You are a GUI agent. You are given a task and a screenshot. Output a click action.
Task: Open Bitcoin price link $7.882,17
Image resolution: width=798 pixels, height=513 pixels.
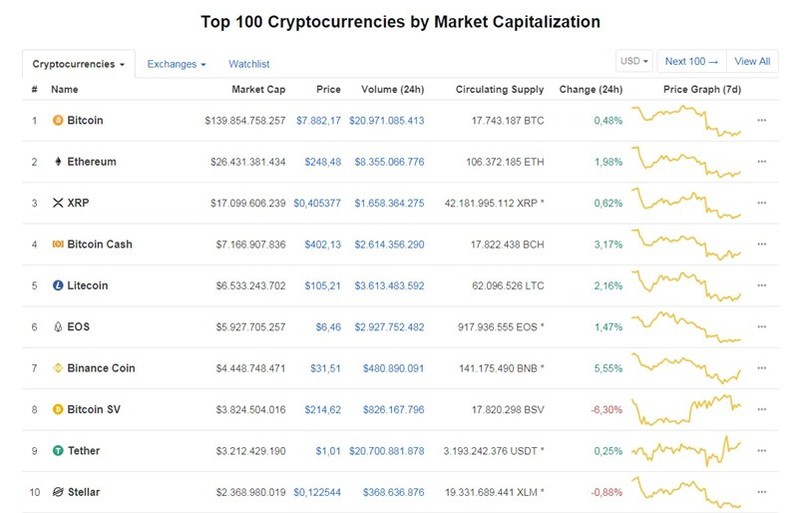click(319, 121)
